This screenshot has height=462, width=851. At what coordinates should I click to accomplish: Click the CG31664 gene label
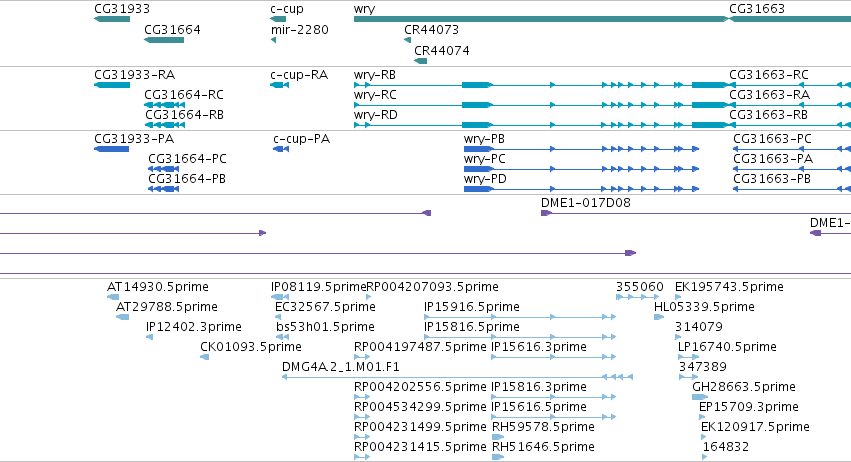172,30
